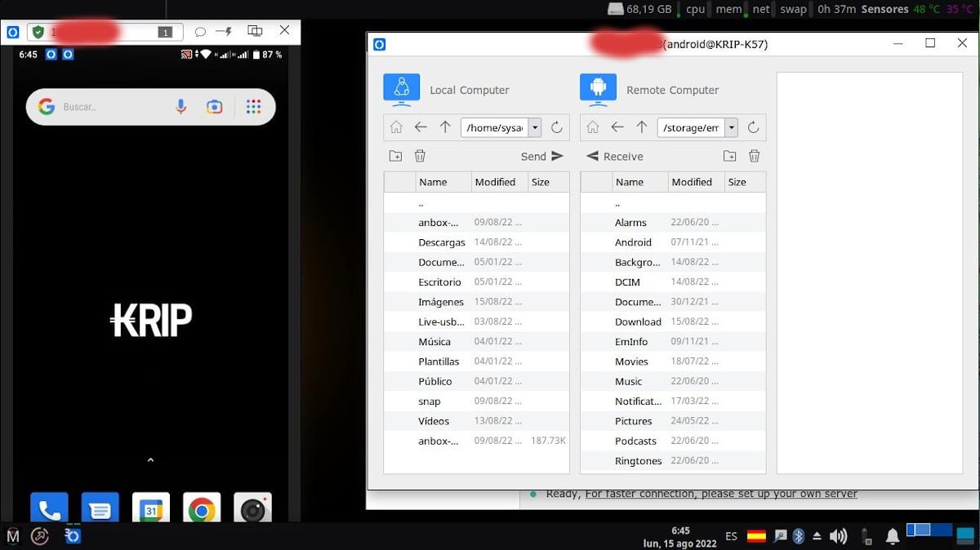Image resolution: width=980 pixels, height=550 pixels.
Task: Delete selected item in Remote Computer pane
Action: click(755, 156)
